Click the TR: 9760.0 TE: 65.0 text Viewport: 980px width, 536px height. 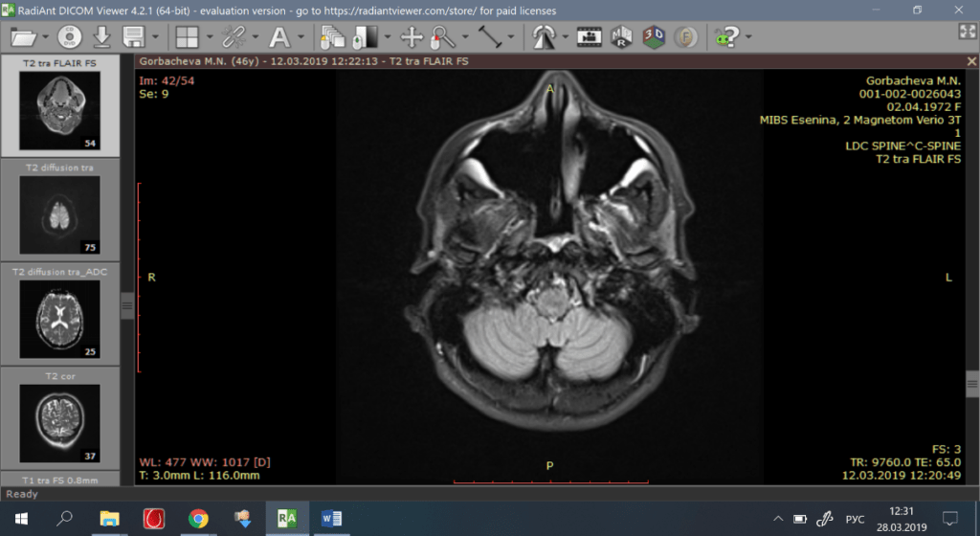tap(905, 462)
